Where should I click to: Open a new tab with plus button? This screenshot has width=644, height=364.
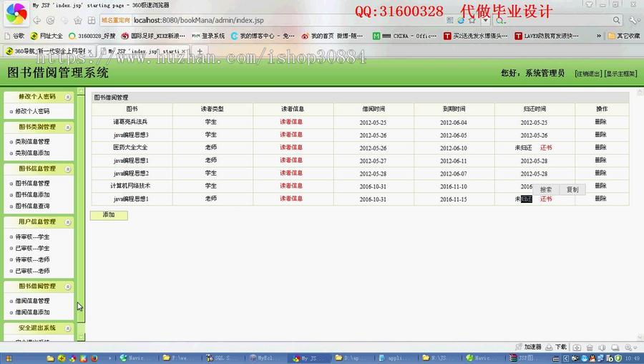[200, 51]
